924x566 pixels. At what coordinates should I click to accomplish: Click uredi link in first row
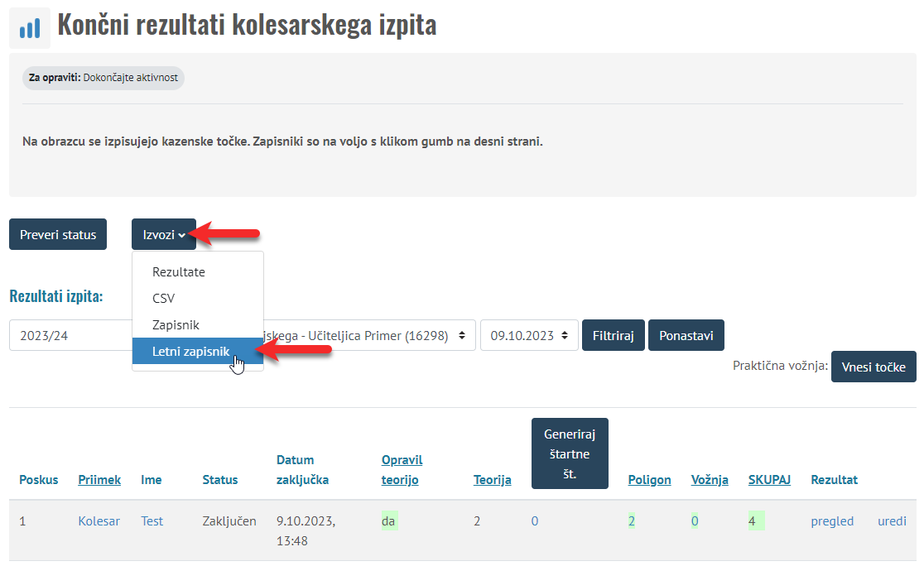(892, 521)
